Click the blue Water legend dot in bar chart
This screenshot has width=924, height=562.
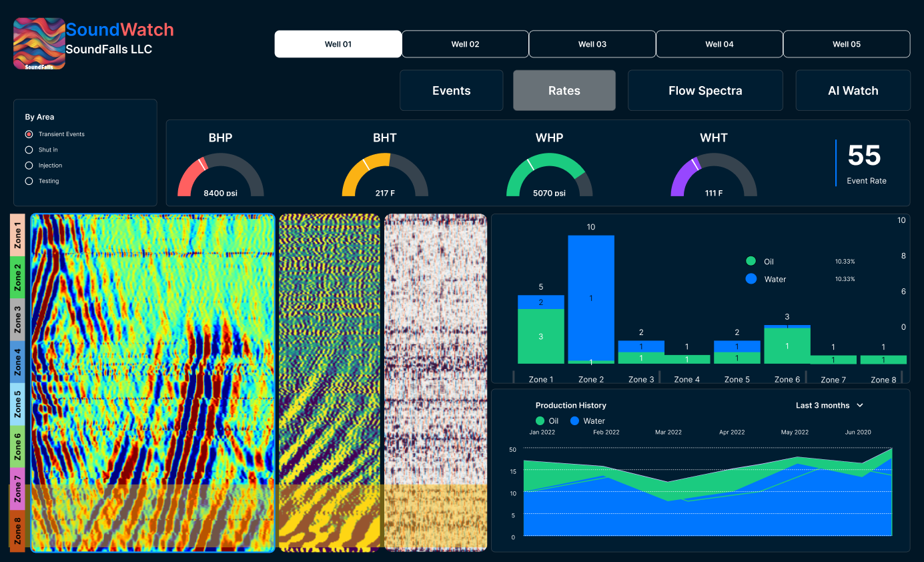(751, 279)
